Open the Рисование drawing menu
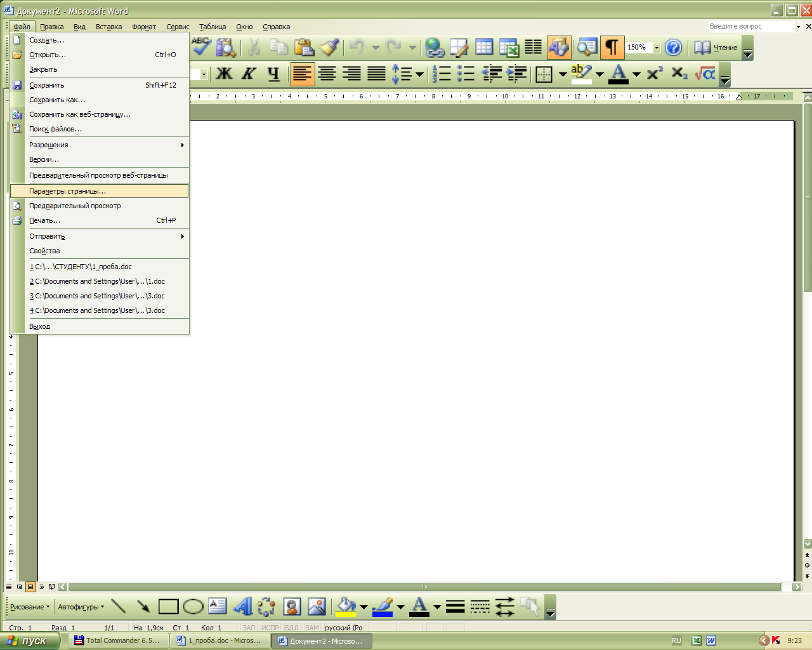This screenshot has height=650, width=812. pos(29,607)
